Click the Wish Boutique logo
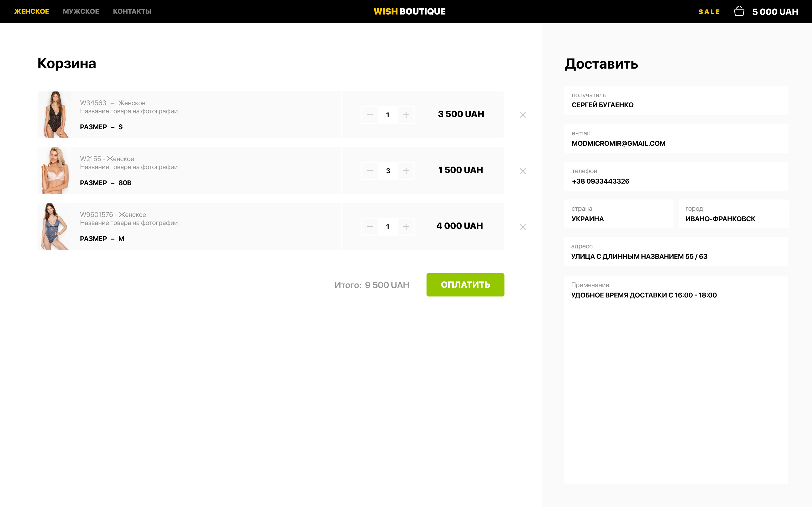Image resolution: width=812 pixels, height=507 pixels. (409, 11)
